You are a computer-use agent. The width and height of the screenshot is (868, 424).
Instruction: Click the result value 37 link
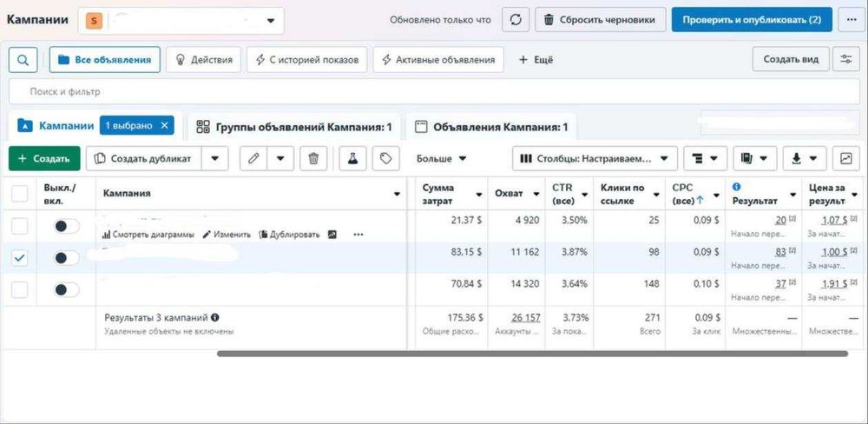point(780,284)
